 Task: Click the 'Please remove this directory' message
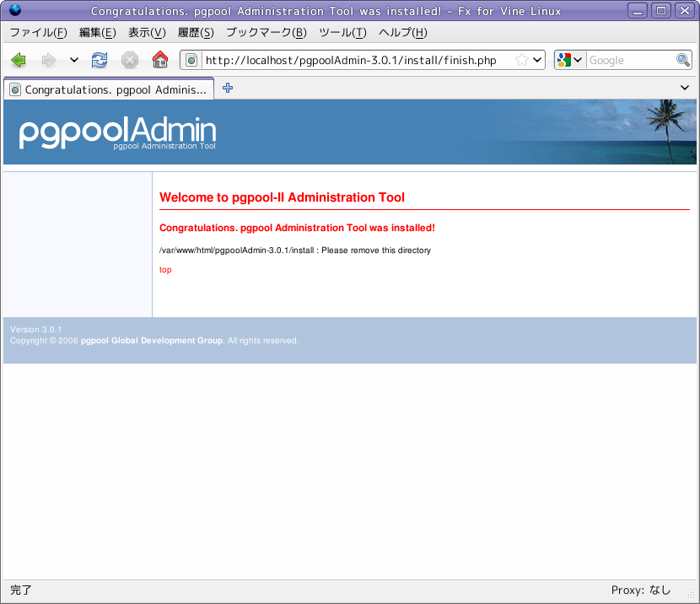pyautogui.click(x=376, y=251)
